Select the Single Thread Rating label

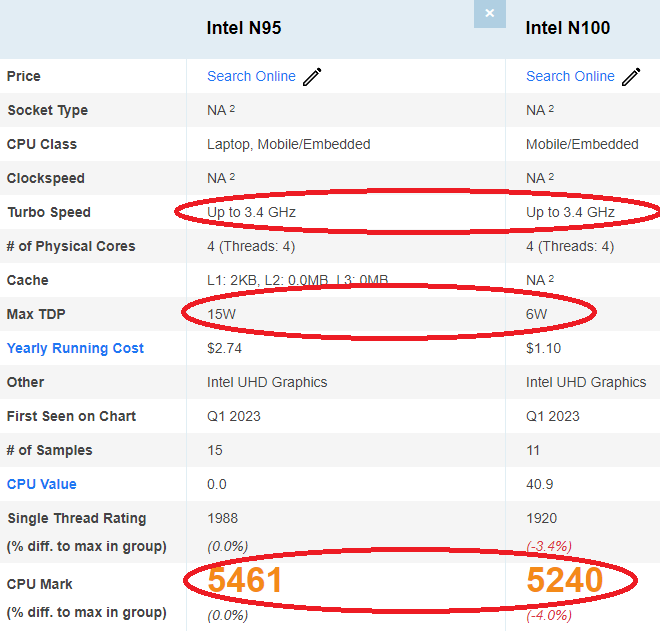(x=77, y=518)
